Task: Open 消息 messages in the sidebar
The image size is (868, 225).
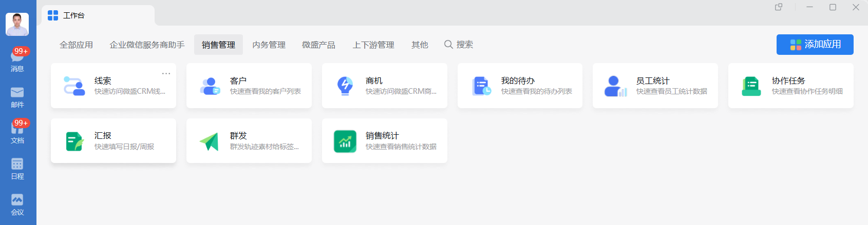Action: 17,60
